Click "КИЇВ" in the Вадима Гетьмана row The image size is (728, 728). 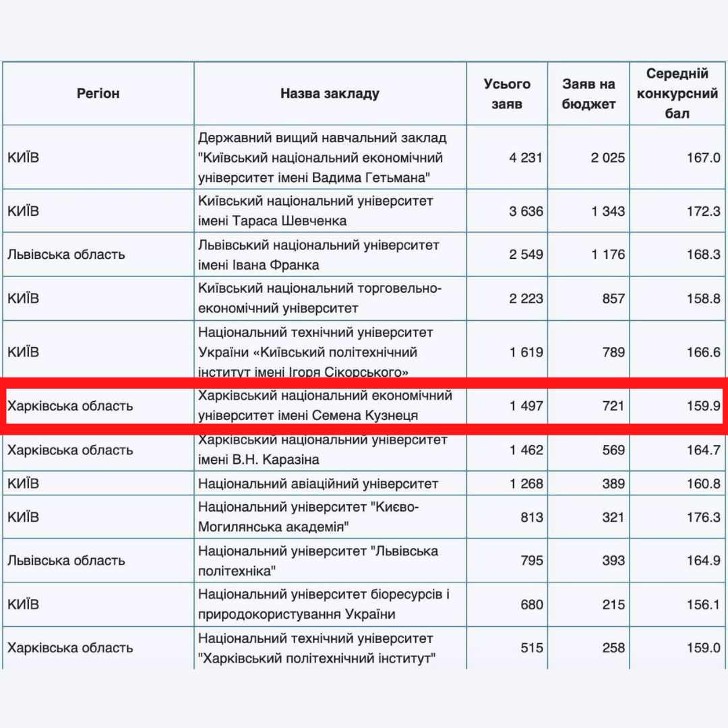[23, 157]
